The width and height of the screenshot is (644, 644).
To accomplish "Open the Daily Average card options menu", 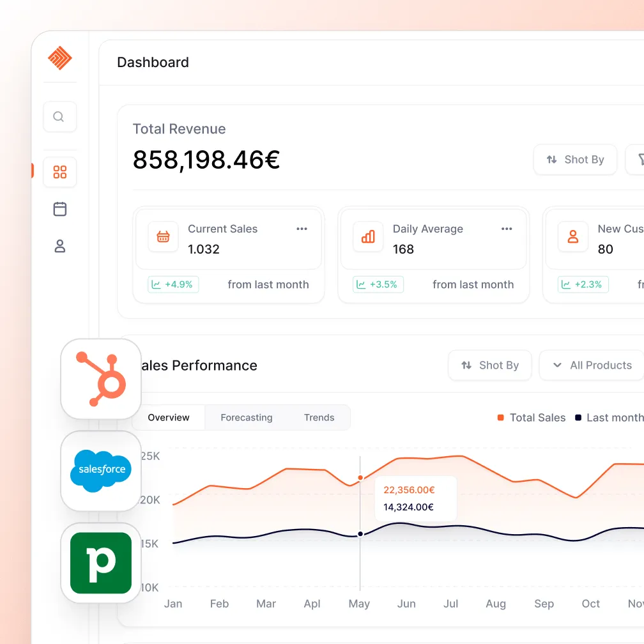I will (506, 228).
